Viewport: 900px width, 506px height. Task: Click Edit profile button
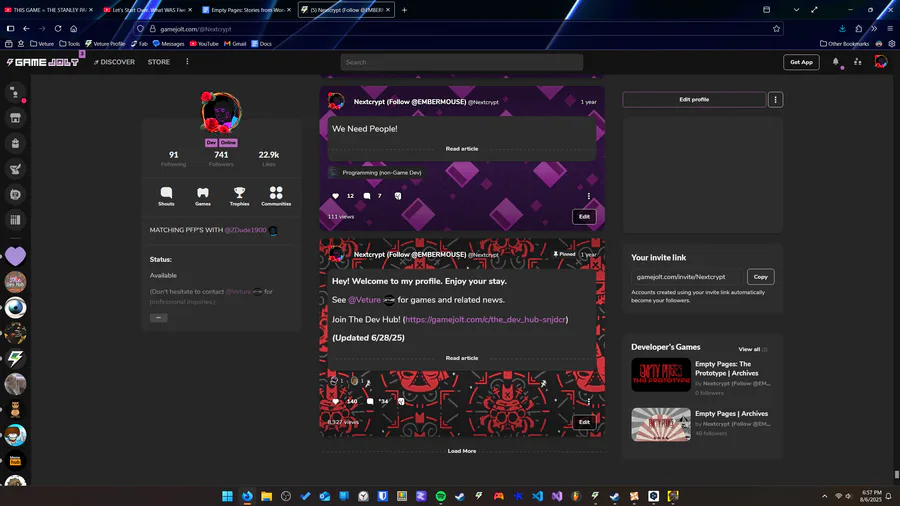(694, 99)
